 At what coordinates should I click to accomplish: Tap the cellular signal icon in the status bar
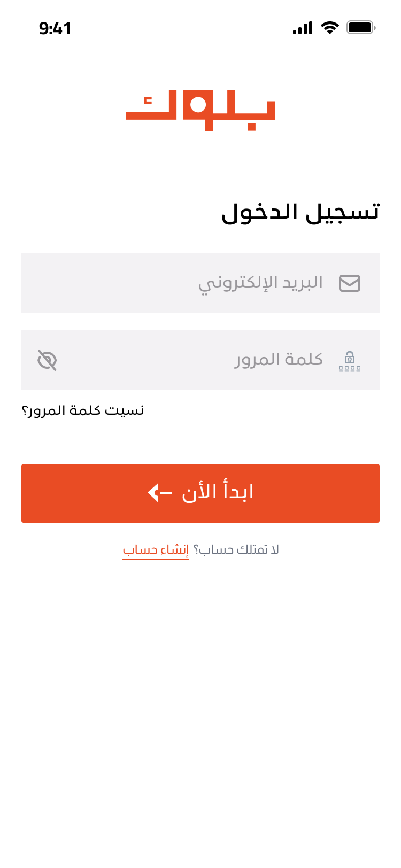[x=303, y=28]
